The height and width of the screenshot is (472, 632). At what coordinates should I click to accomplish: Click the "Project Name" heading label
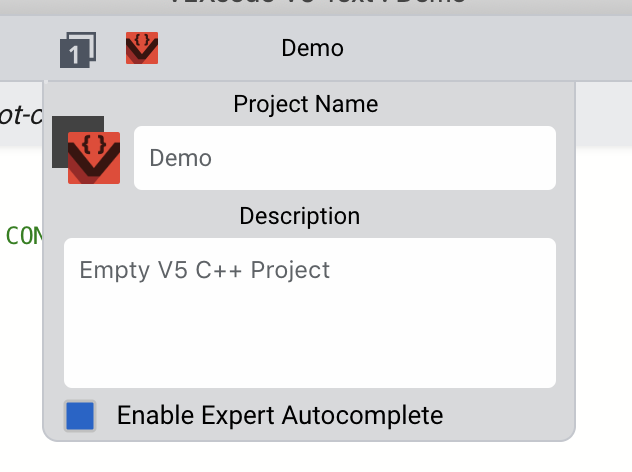click(x=306, y=104)
